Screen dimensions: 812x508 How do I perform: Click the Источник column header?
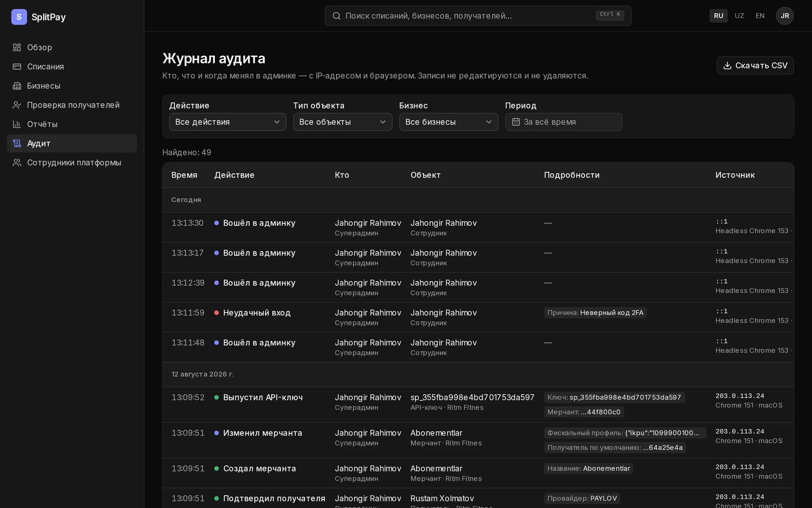tap(735, 175)
